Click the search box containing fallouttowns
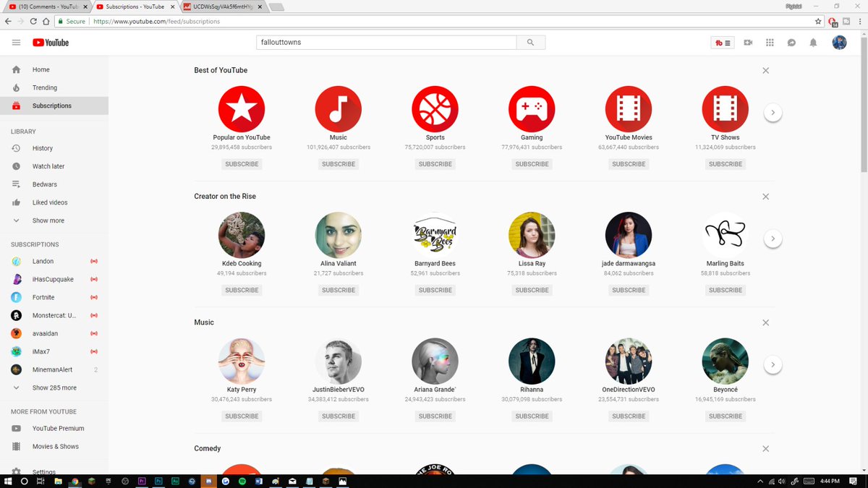The width and height of the screenshot is (868, 488). coord(387,43)
